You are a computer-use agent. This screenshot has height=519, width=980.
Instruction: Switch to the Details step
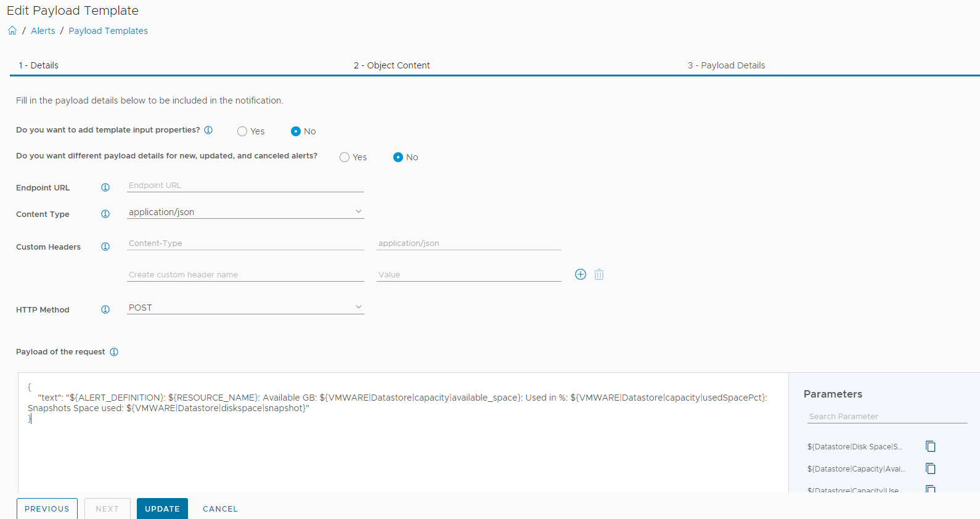[38, 65]
